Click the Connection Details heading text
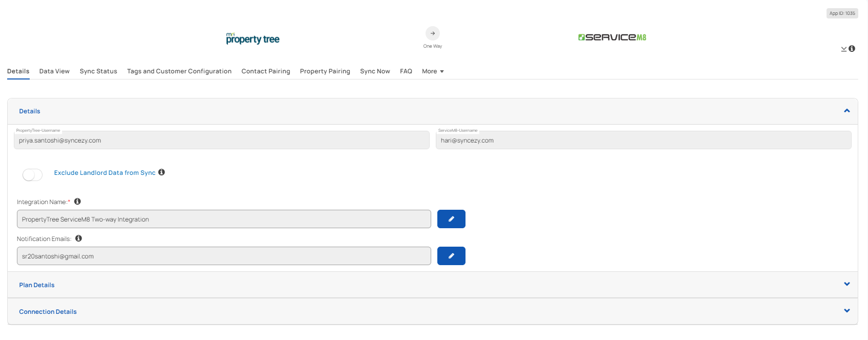The width and height of the screenshot is (868, 340). 48,312
